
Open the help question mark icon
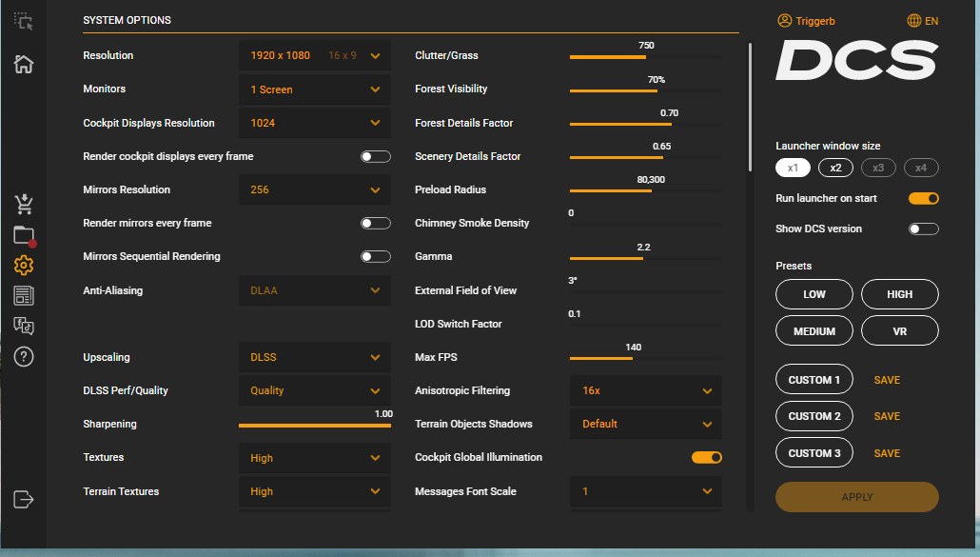coord(24,356)
